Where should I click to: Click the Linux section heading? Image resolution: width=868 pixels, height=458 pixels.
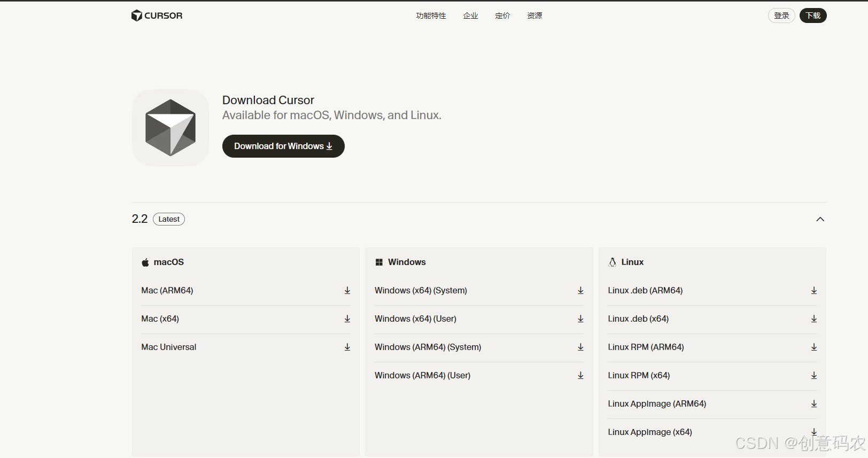632,262
